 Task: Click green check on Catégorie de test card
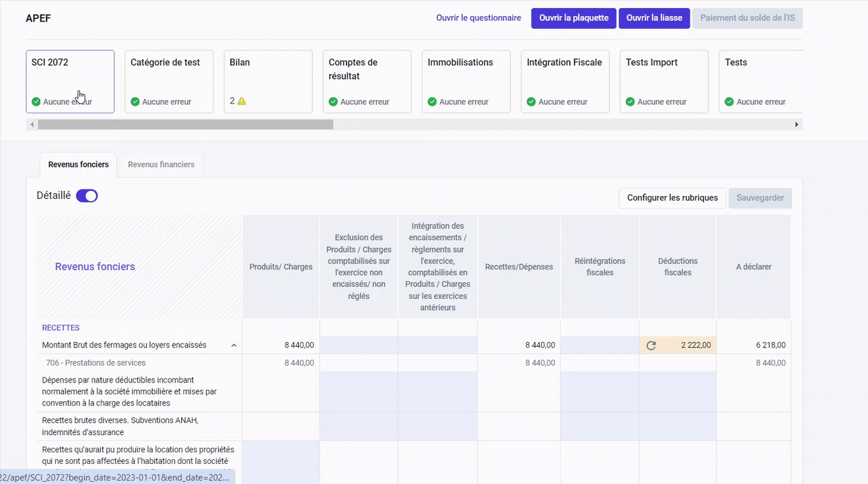tap(135, 102)
